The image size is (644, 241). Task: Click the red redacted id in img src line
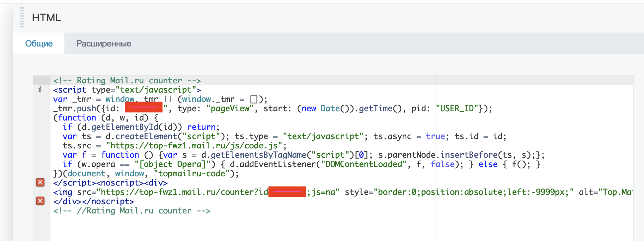(x=287, y=192)
